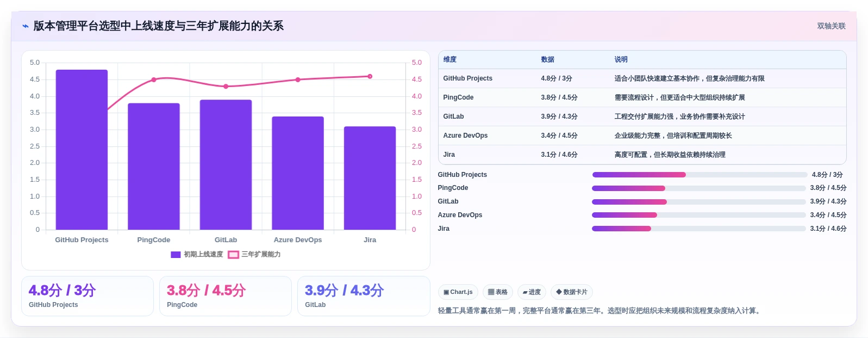Screen dimensions: 868x338
Task: Select the GitLab table row name
Action: pyautogui.click(x=453, y=116)
